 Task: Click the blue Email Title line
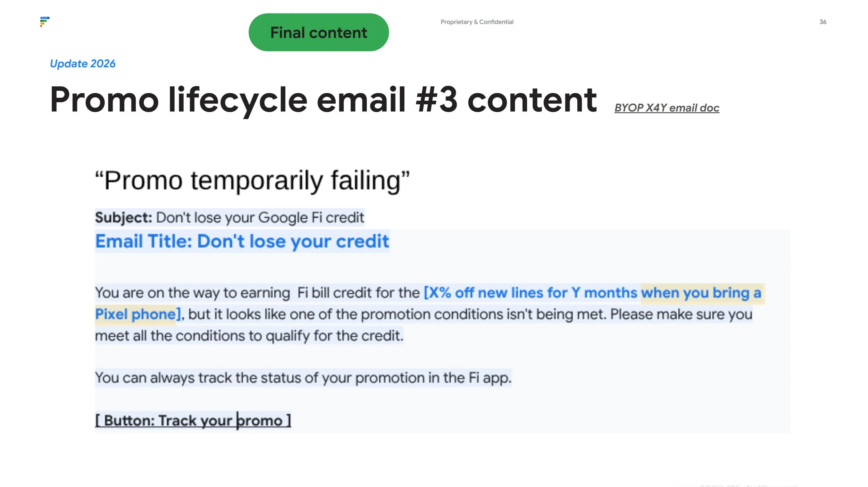click(x=242, y=241)
